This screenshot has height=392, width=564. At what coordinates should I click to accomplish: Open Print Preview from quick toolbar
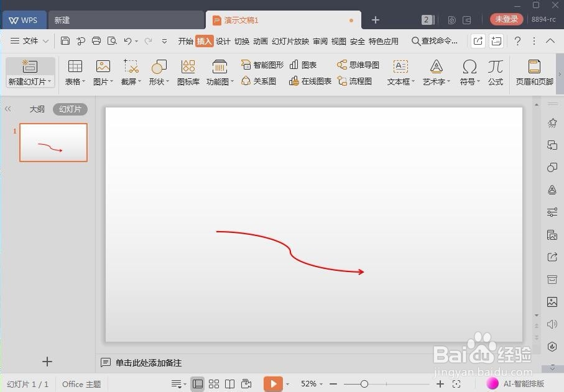[x=112, y=41]
